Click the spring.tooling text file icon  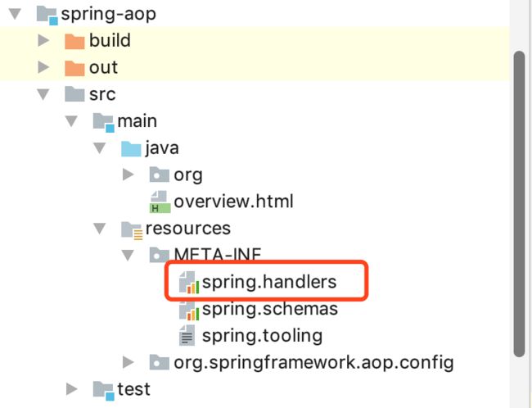pos(187,336)
